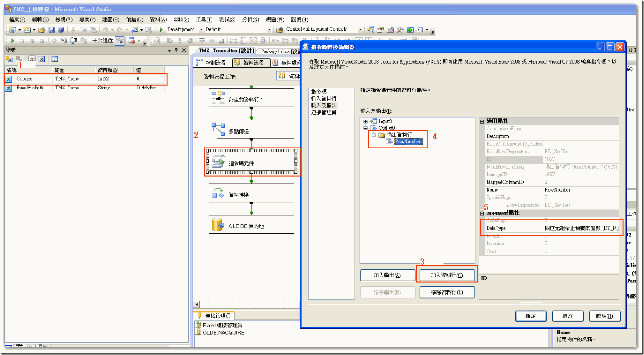Image resolution: width=644 pixels, height=355 pixels.
Task: Open the 輸入資料行 page in editor list
Action: (323, 98)
